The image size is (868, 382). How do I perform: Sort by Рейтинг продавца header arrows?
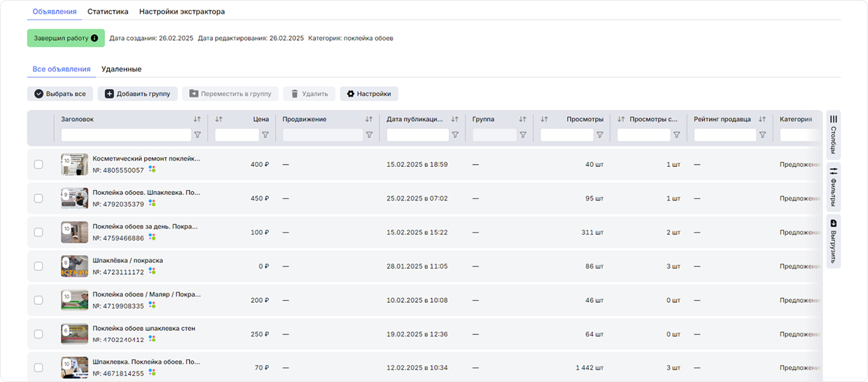[762, 119]
